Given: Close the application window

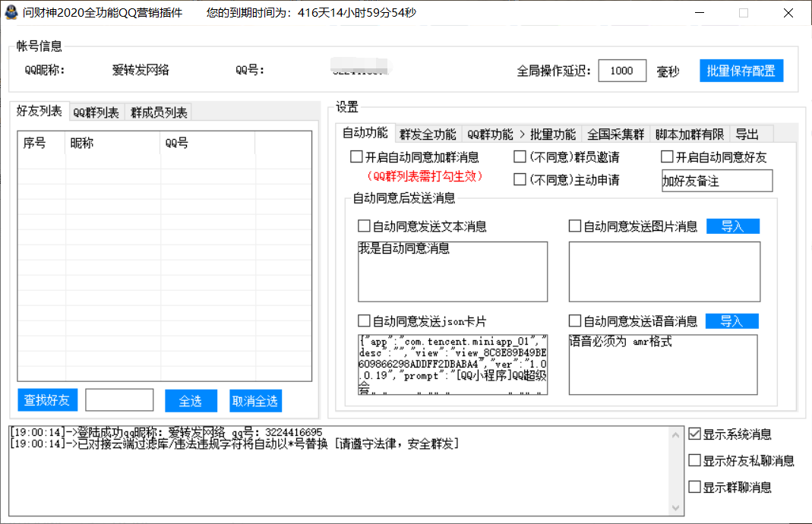Looking at the screenshot, I should 788,13.
